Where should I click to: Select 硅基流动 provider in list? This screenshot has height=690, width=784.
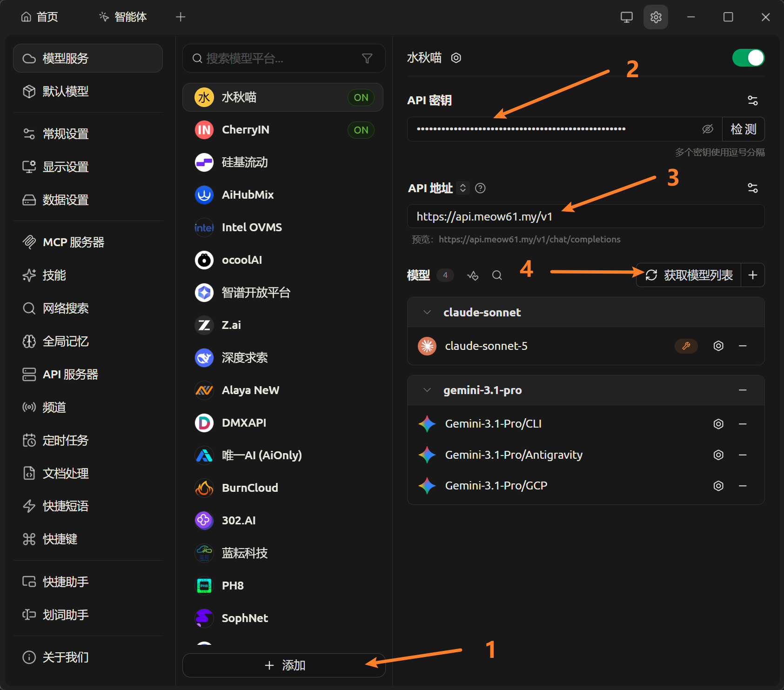pos(283,162)
